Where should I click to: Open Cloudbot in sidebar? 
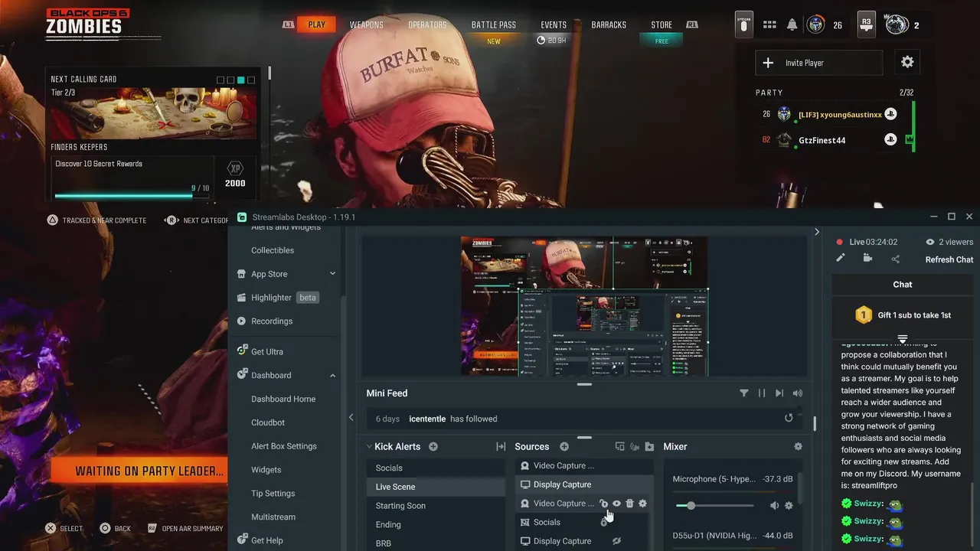(268, 422)
